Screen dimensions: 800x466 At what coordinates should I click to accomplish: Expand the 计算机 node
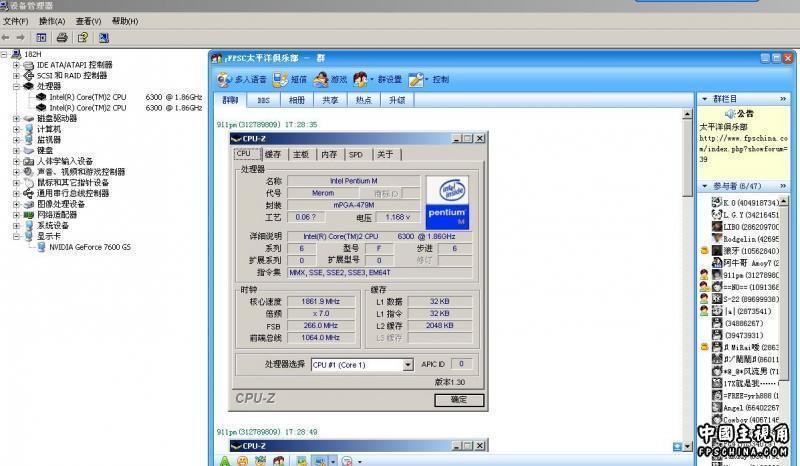point(16,129)
